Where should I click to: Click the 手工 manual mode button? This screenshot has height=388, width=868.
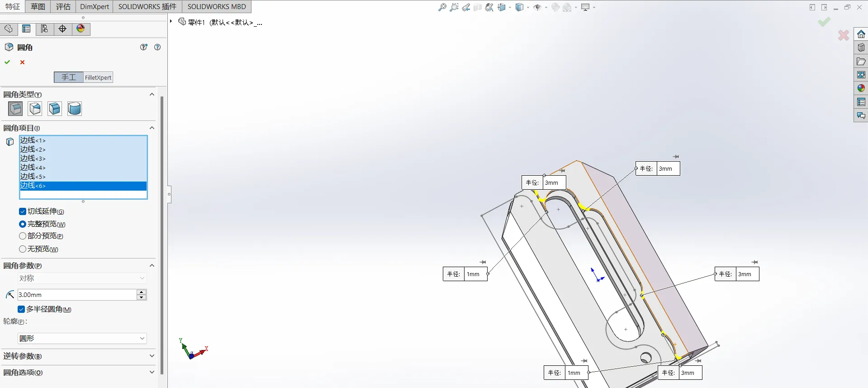click(x=69, y=77)
